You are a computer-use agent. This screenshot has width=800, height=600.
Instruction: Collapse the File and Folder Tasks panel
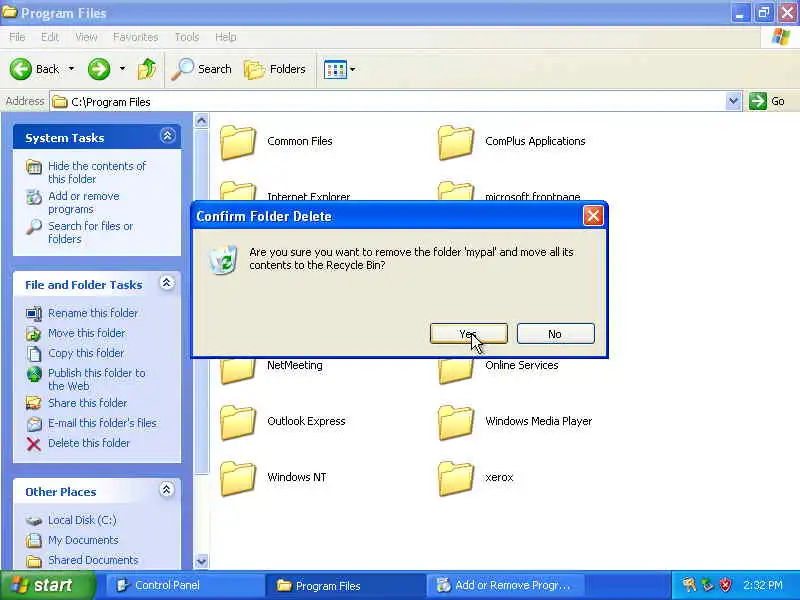[166, 283]
